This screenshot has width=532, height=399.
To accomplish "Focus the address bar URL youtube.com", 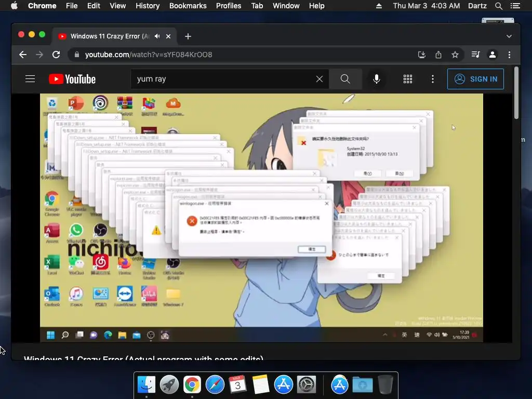I will 148,55.
